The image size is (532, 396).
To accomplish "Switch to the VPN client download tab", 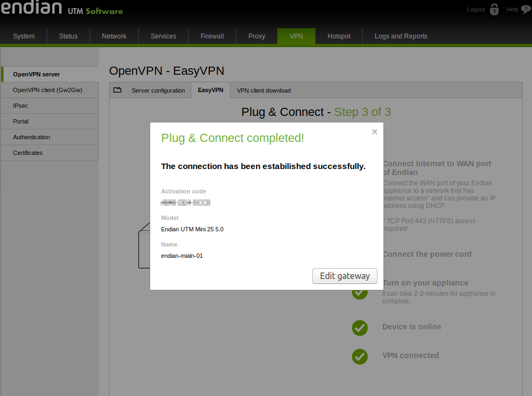I will [264, 90].
